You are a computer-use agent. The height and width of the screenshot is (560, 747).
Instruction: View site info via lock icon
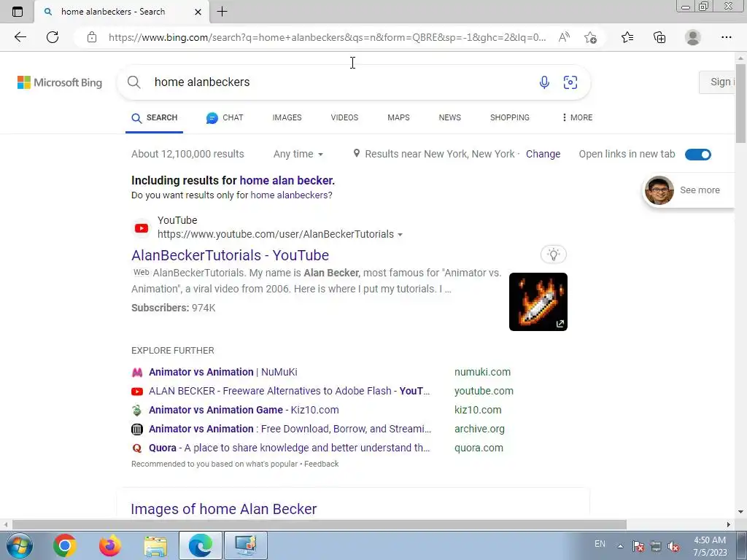tap(92, 37)
